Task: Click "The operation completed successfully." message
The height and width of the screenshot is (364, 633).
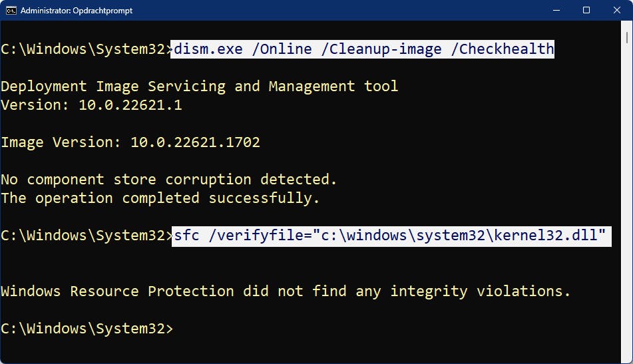Action: 160,198
